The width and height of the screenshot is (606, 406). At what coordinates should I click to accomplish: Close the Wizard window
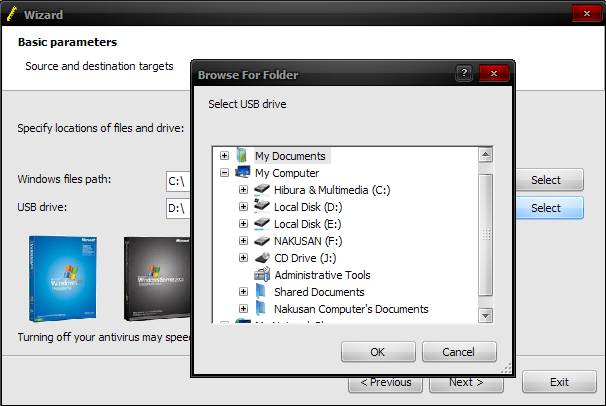pyautogui.click(x=586, y=13)
